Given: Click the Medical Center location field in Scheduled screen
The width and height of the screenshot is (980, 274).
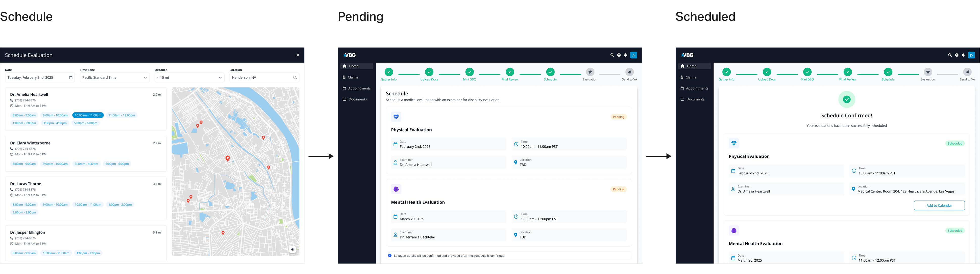Looking at the screenshot, I should point(907,189).
